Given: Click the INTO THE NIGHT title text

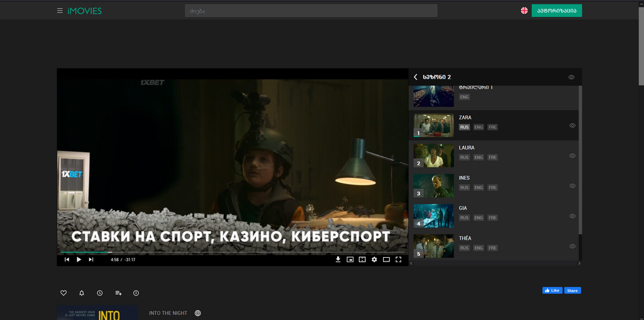Looking at the screenshot, I should (168, 313).
